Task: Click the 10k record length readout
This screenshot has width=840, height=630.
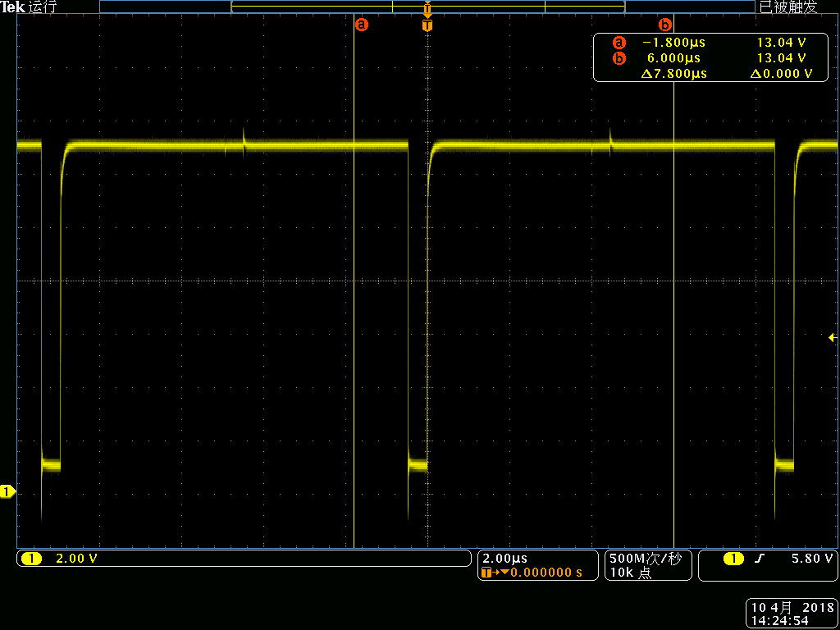Action: (631, 573)
